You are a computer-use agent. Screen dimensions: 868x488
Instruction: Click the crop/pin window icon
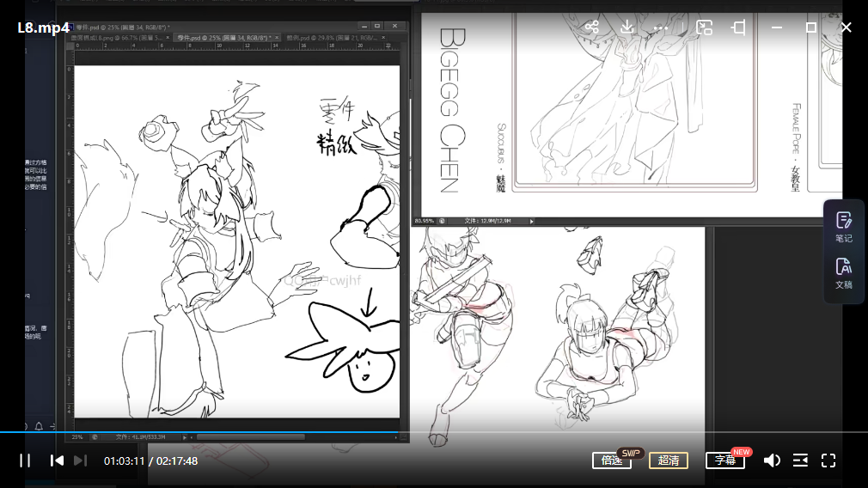click(x=738, y=27)
